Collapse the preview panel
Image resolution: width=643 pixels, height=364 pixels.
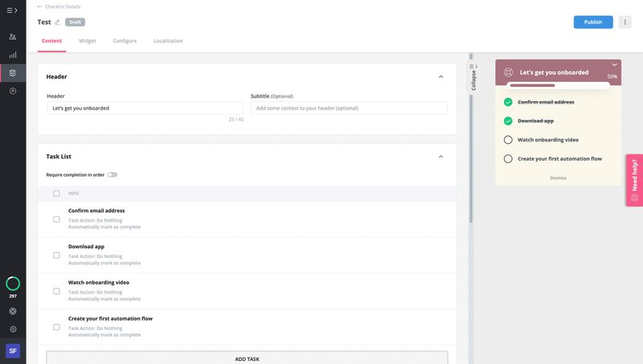[473, 77]
